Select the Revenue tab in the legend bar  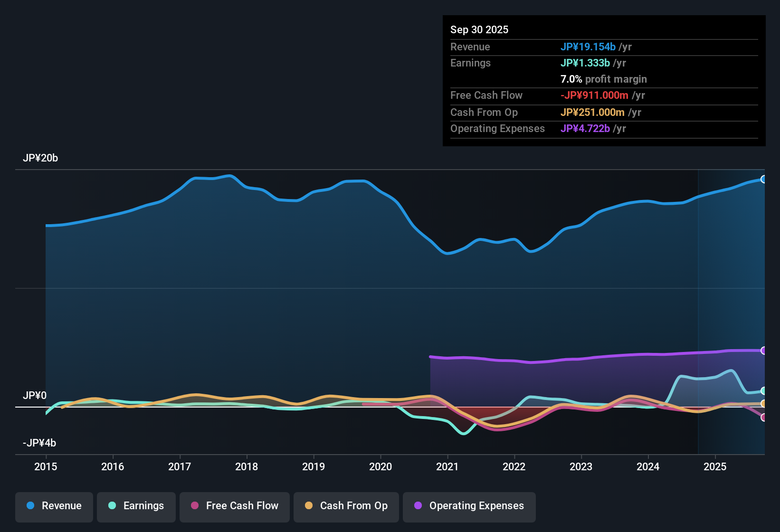(x=54, y=506)
